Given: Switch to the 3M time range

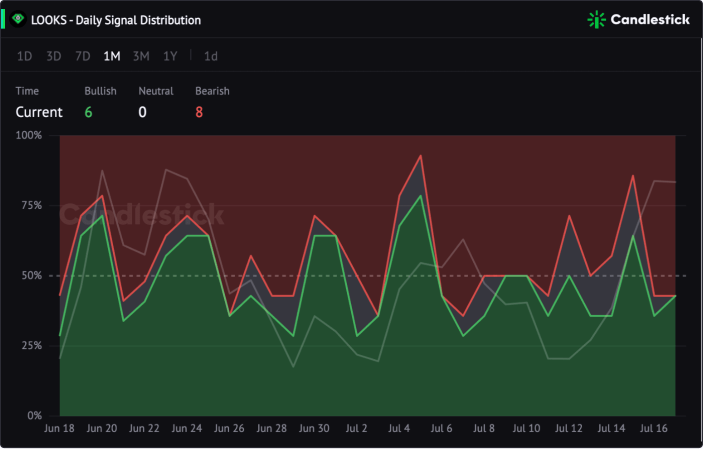Looking at the screenshot, I should point(141,56).
